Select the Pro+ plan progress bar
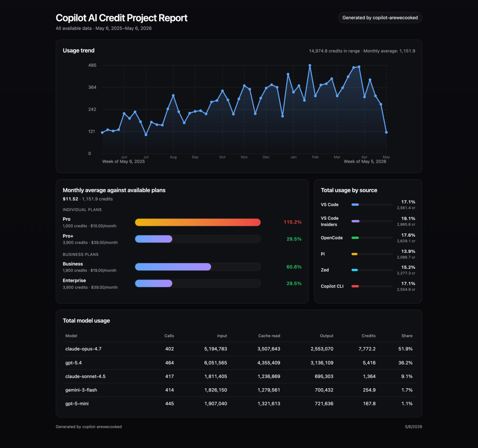The width and height of the screenshot is (478, 448). (x=197, y=239)
